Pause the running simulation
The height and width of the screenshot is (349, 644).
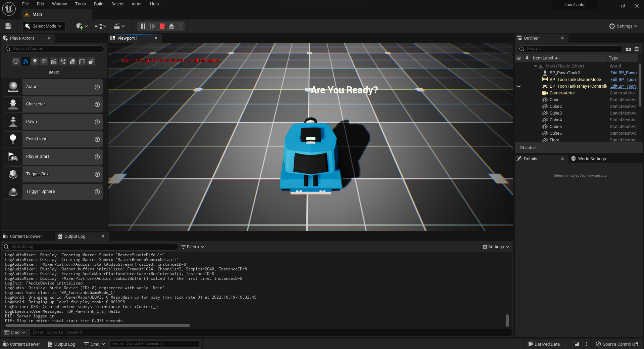(x=143, y=26)
